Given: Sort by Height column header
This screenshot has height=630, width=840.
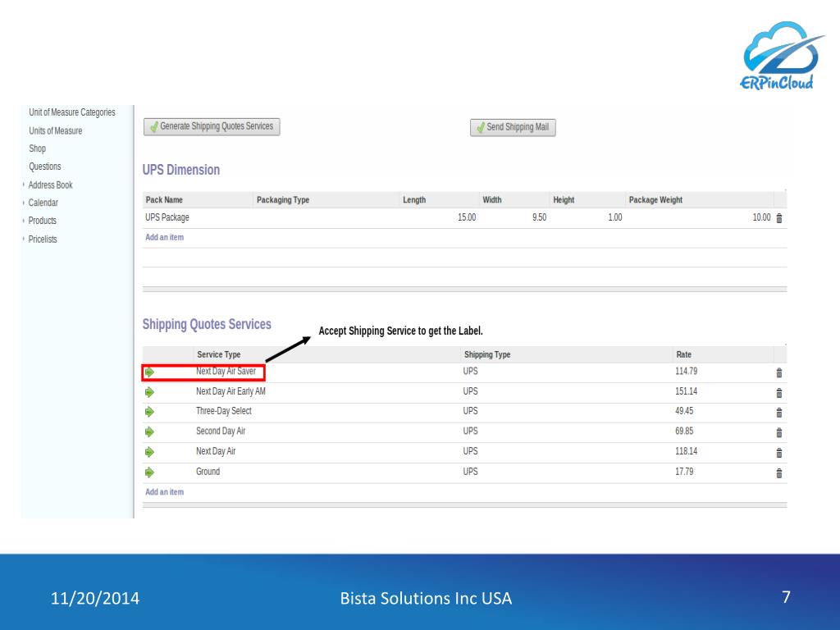Looking at the screenshot, I should [x=564, y=200].
